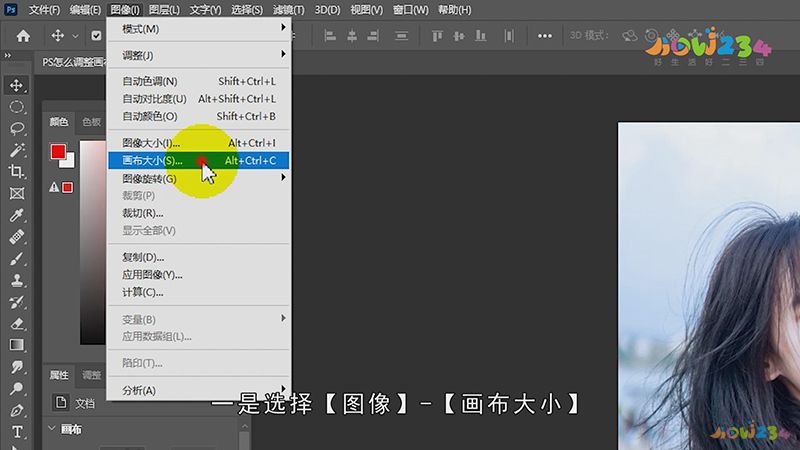
Task: Collapse the 画布 section in Properties panel
Action: 52,428
